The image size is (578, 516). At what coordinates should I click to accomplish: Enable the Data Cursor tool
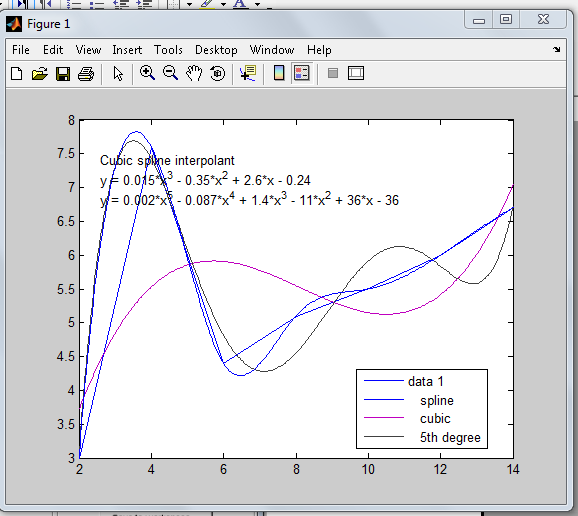coord(248,73)
